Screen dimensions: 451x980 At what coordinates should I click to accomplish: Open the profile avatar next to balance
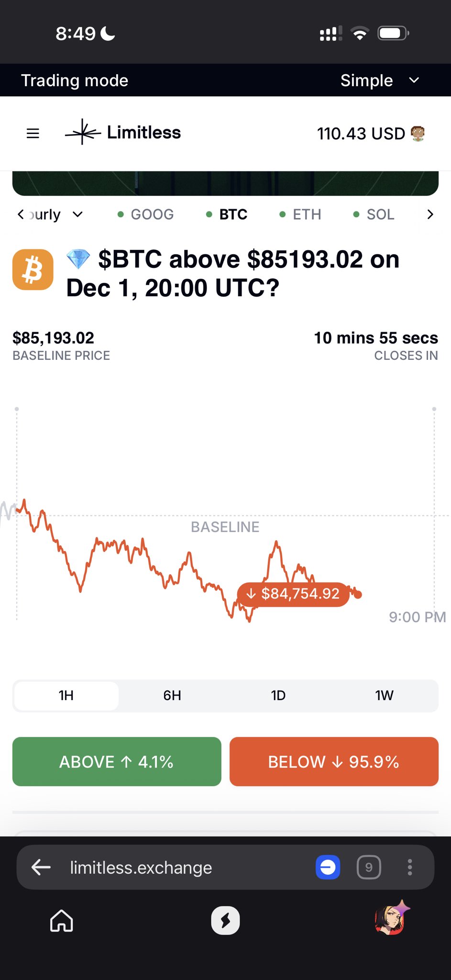pyautogui.click(x=418, y=134)
